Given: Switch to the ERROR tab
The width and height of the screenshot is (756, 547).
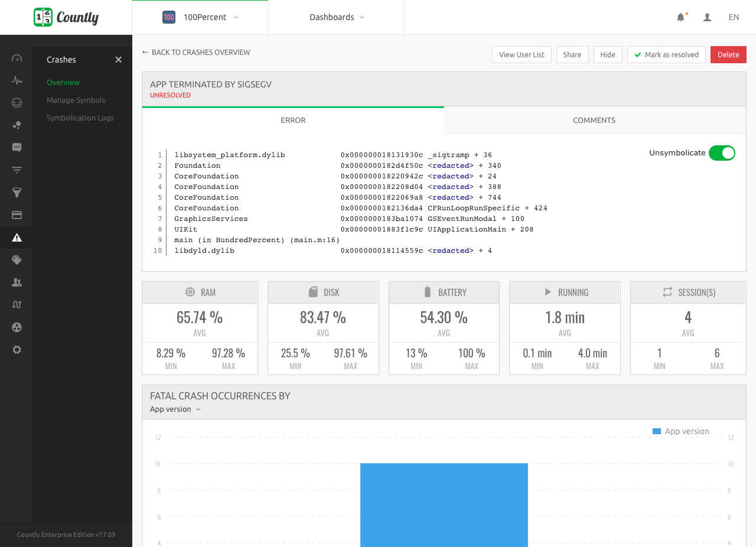Looking at the screenshot, I should click(293, 121).
